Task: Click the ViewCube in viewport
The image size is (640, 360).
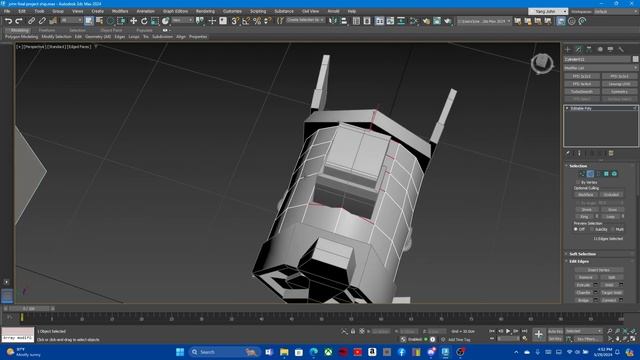Action: 542,63
